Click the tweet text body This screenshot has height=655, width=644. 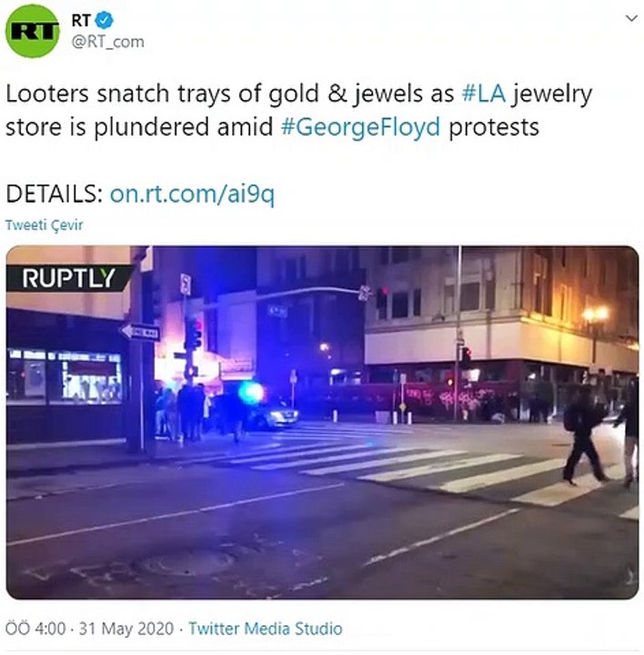[x=298, y=110]
